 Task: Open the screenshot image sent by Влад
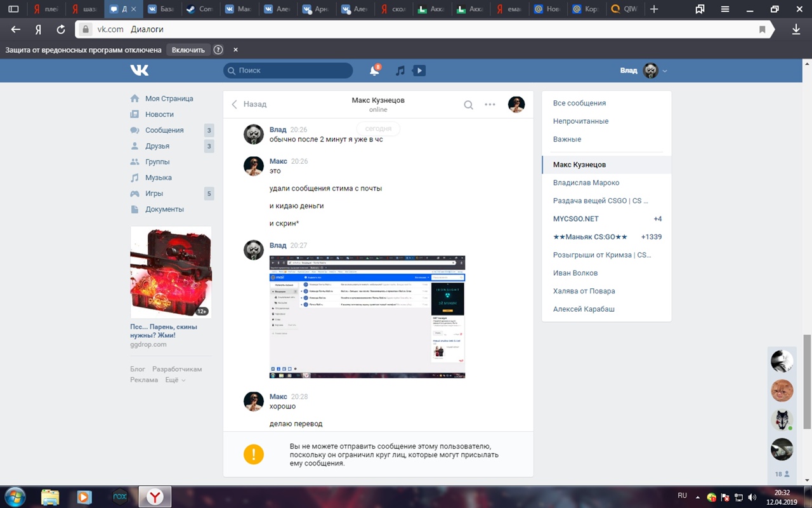coord(367,316)
